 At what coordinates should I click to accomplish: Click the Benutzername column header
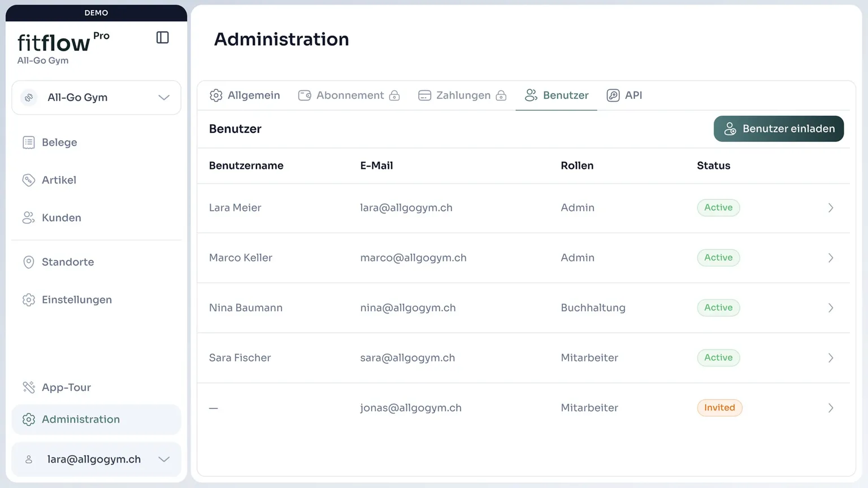click(246, 166)
